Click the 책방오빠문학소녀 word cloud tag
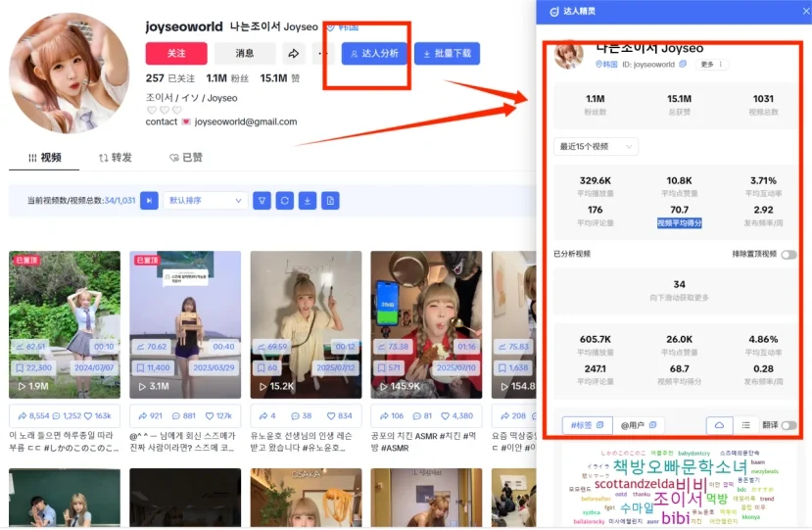The height and width of the screenshot is (530, 812). [x=681, y=466]
